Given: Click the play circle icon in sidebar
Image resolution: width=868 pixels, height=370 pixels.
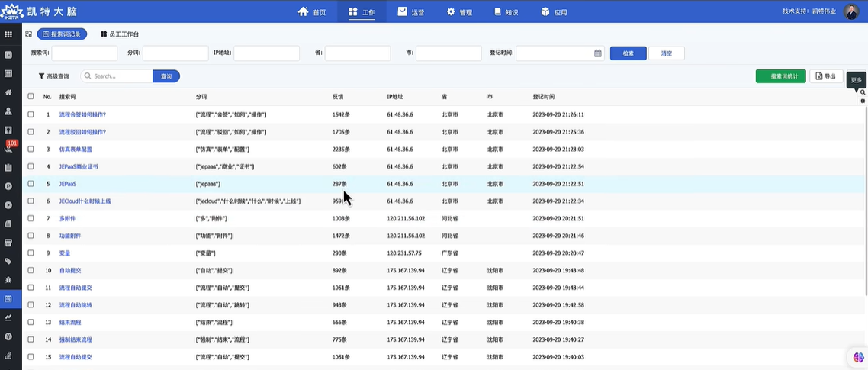Looking at the screenshot, I should (8, 205).
